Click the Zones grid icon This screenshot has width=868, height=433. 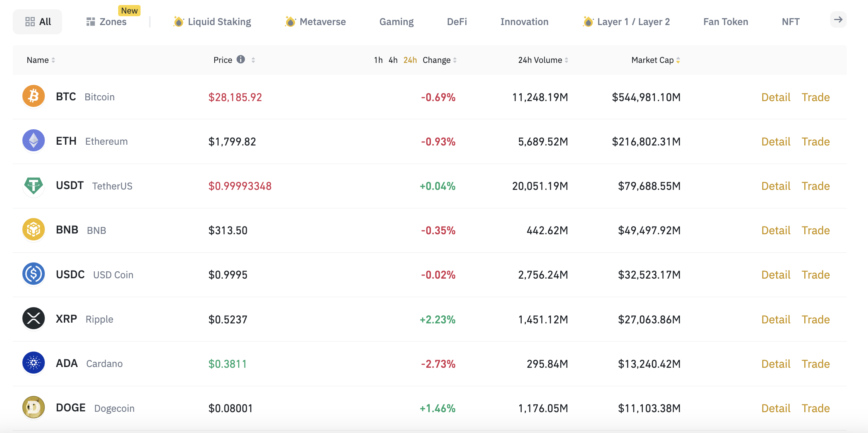[91, 22]
